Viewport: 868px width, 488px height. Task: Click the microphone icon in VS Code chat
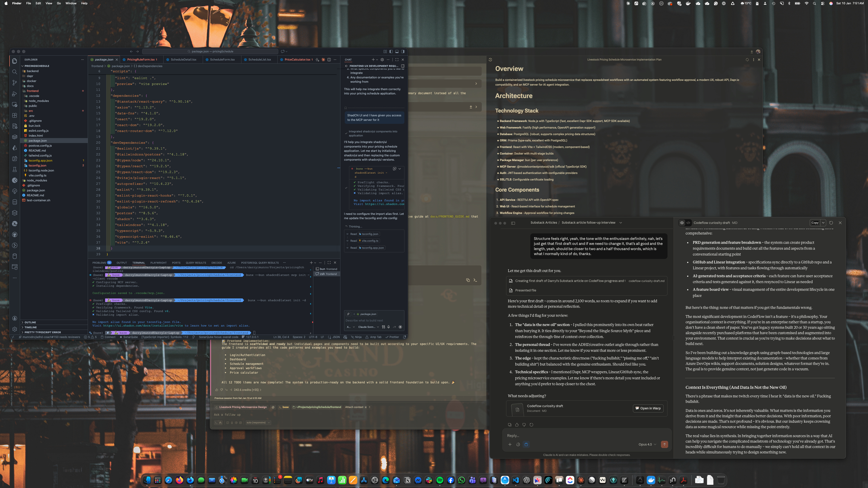[x=389, y=327]
